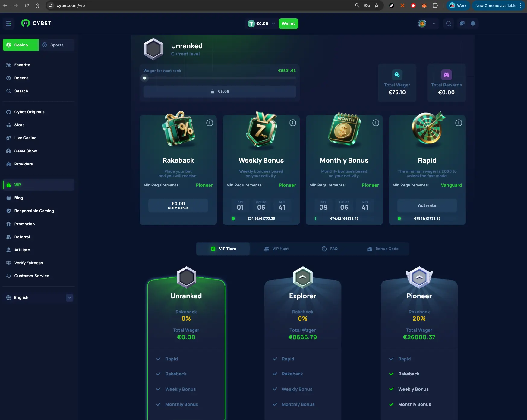527x420 pixels.
Task: Reload the page in Chrome
Action: pyautogui.click(x=27, y=5)
